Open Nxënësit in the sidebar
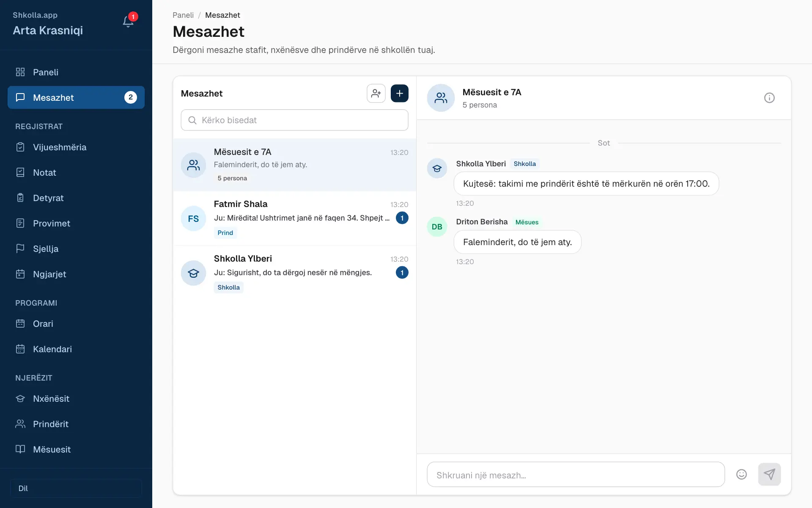The height and width of the screenshot is (508, 812). pos(76,399)
